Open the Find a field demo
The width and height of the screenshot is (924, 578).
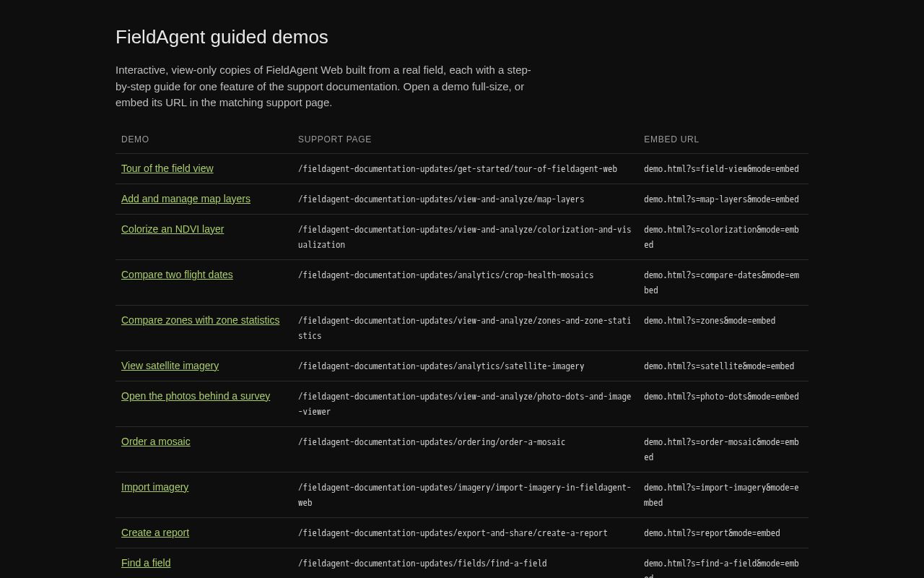146,563
